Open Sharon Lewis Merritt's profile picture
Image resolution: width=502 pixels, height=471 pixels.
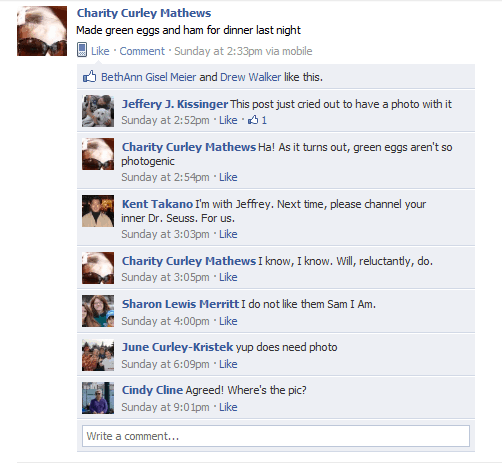(98, 311)
